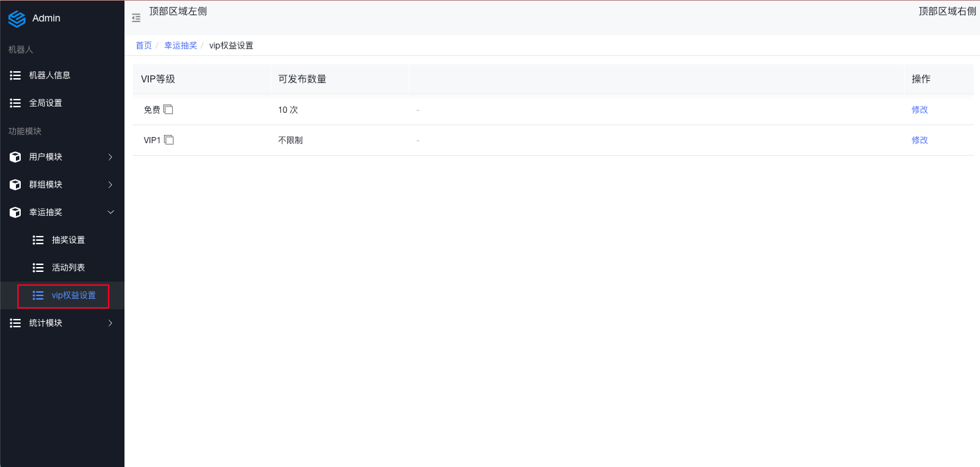Image resolution: width=980 pixels, height=467 pixels.
Task: Click 修改 for the 免费 row
Action: [x=919, y=109]
